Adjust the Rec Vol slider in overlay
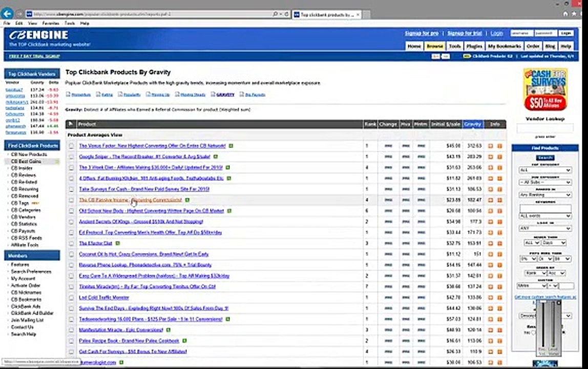Image resolution: width=588 pixels, height=369 pixels. point(542,325)
